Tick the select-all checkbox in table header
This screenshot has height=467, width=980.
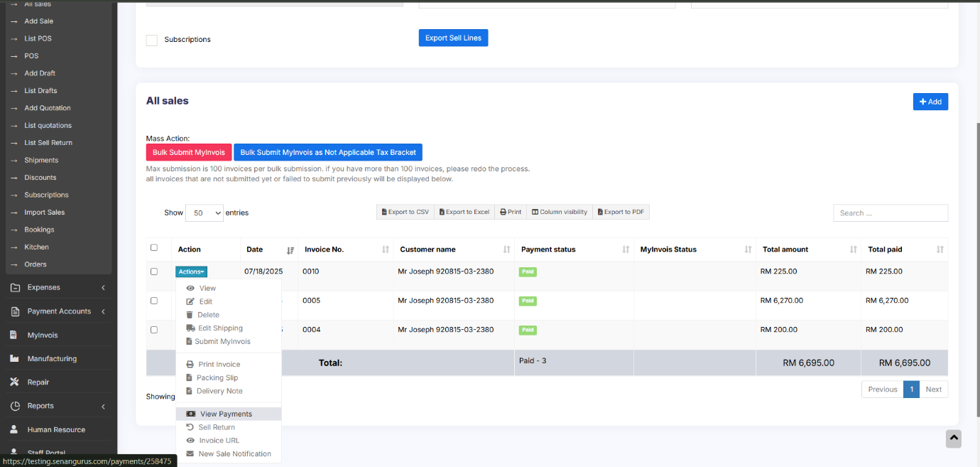pyautogui.click(x=154, y=248)
